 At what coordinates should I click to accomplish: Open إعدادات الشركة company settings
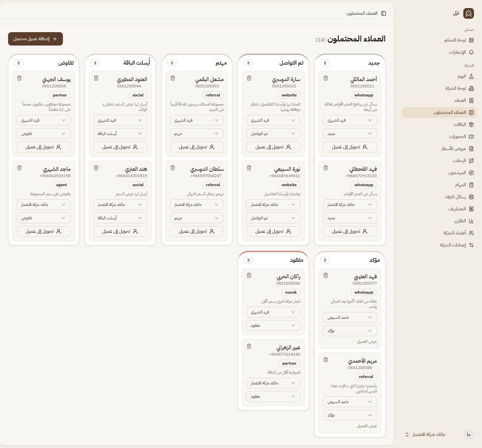click(439, 245)
